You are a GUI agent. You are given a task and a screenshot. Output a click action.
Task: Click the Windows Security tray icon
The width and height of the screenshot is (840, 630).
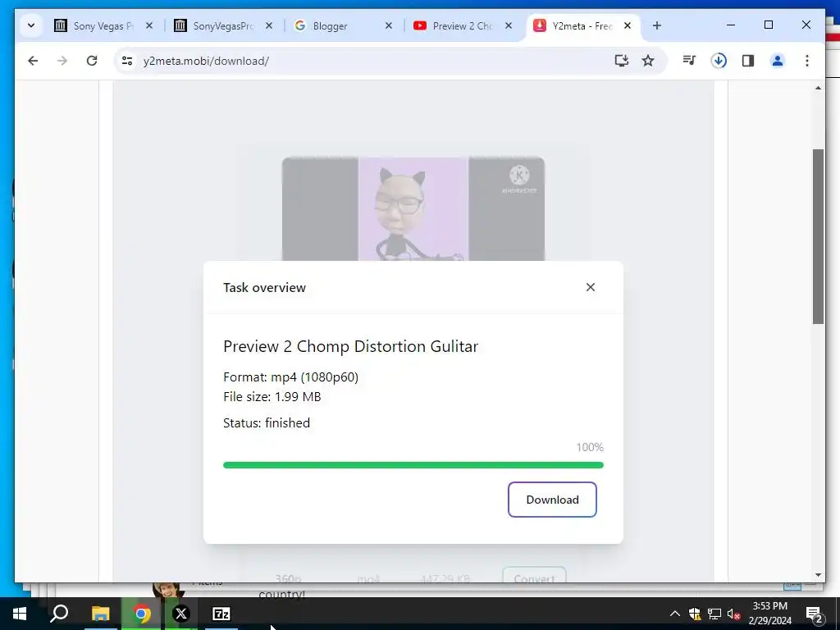(695, 614)
